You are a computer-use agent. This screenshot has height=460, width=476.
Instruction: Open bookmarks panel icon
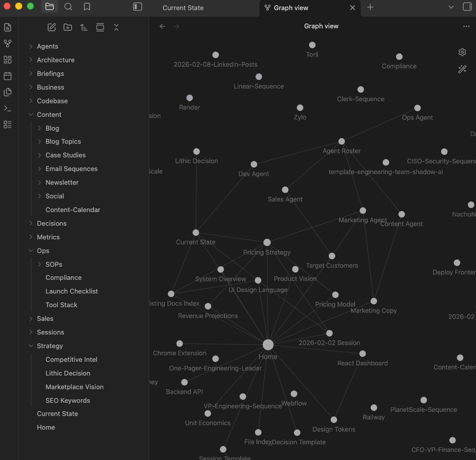click(x=87, y=7)
